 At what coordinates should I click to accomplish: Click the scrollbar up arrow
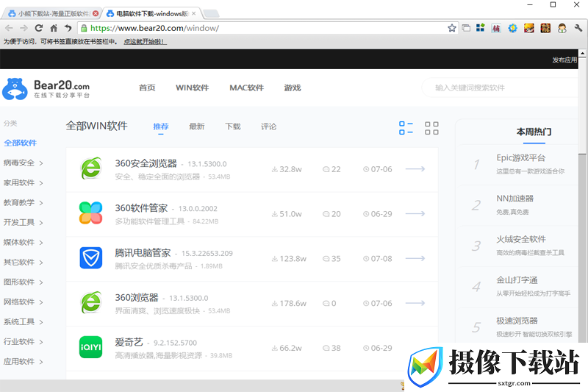582,53
